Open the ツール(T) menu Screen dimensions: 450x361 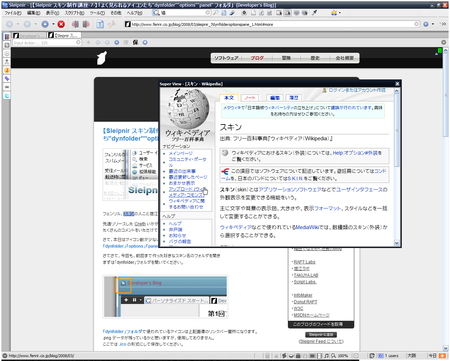[x=97, y=13]
